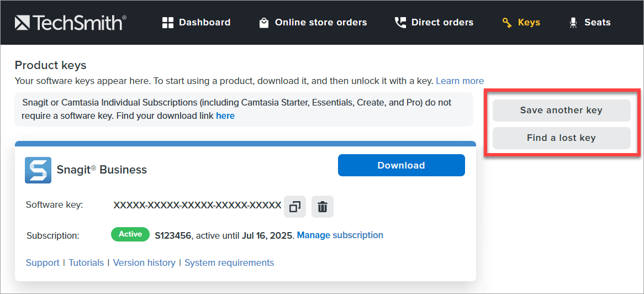Open Manage subscription link
This screenshot has width=644, height=294.
pos(340,235)
